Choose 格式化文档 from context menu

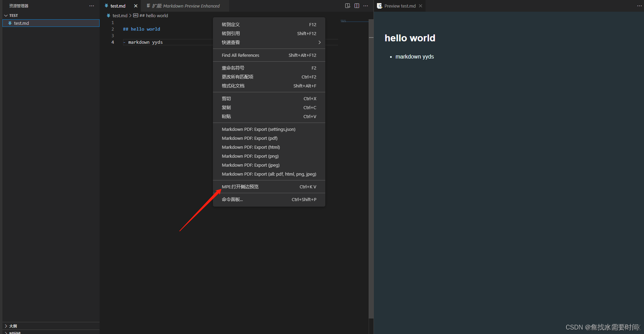[269, 86]
